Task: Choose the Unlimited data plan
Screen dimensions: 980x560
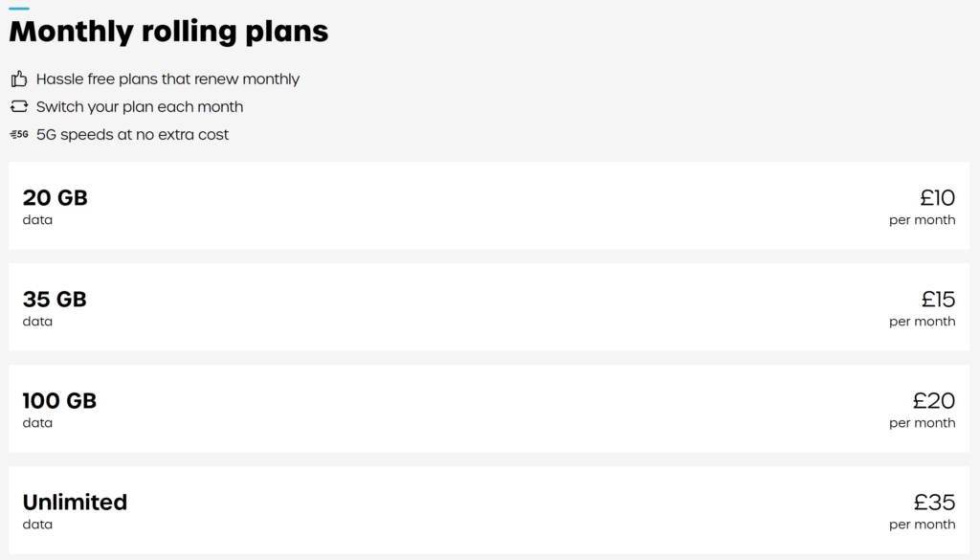Action: click(x=489, y=510)
